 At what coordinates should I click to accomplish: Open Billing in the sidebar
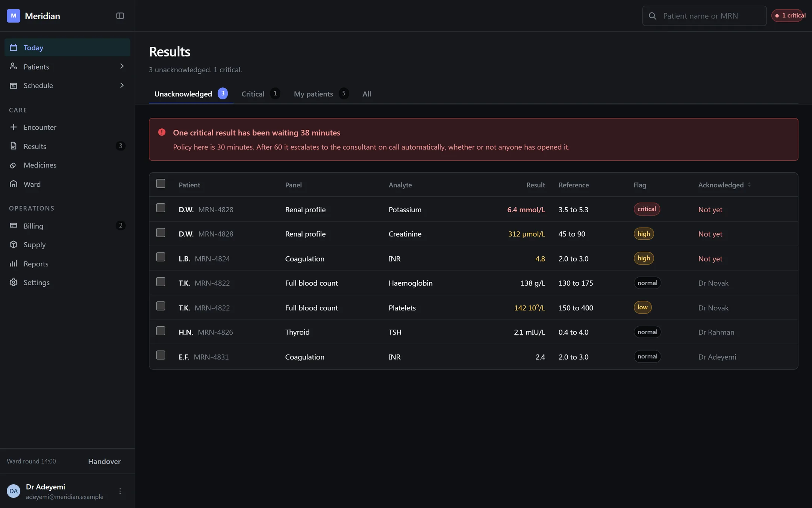click(x=67, y=226)
